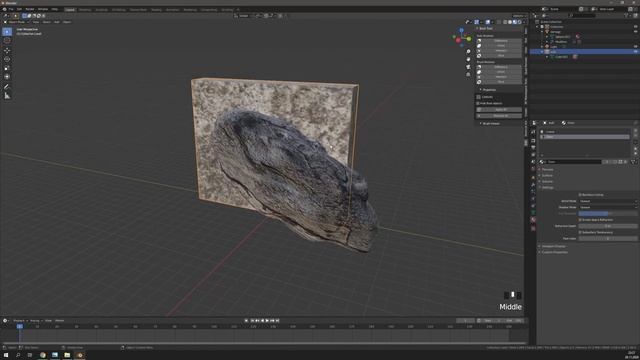Open the Edit menu
This screenshot has width=640, height=360.
pos(19,9)
